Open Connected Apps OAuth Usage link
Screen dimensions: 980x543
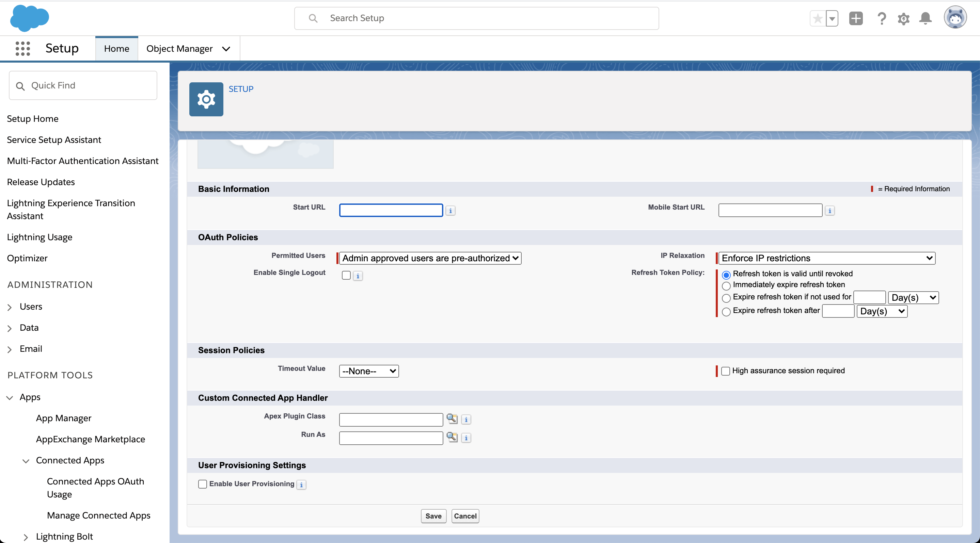click(95, 488)
